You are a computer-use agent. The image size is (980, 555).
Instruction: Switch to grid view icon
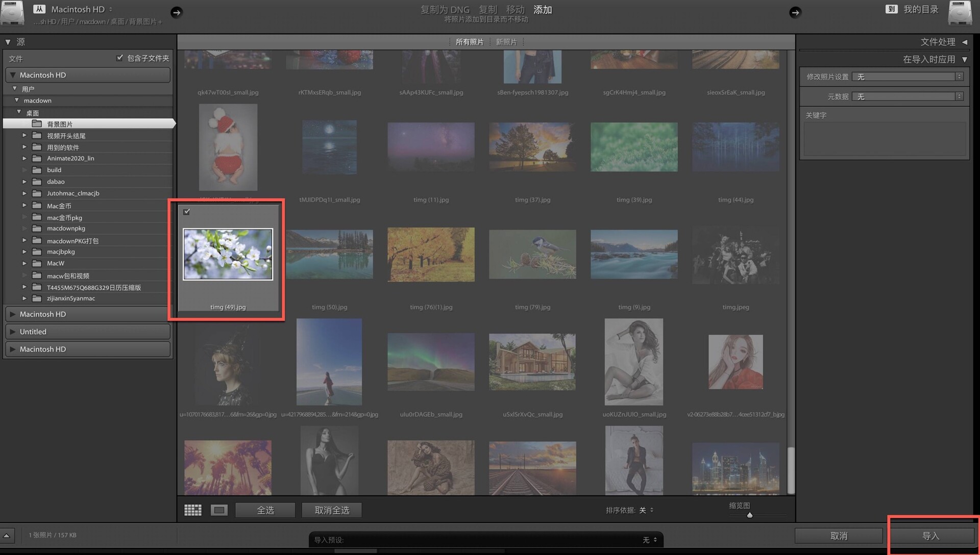coord(192,510)
